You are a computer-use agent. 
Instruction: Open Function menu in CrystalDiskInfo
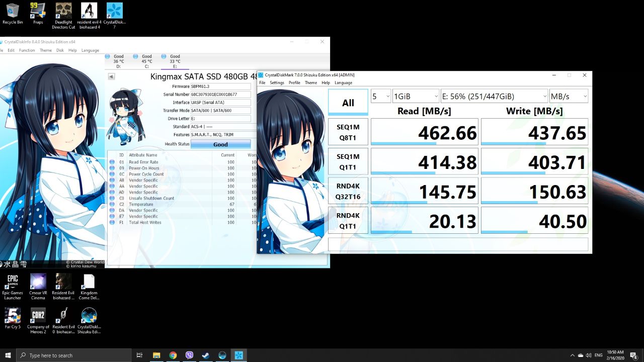point(27,50)
